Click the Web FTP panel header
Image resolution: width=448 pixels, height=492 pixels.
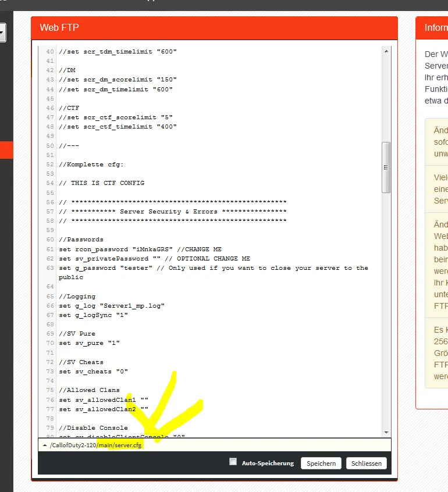tap(214, 27)
